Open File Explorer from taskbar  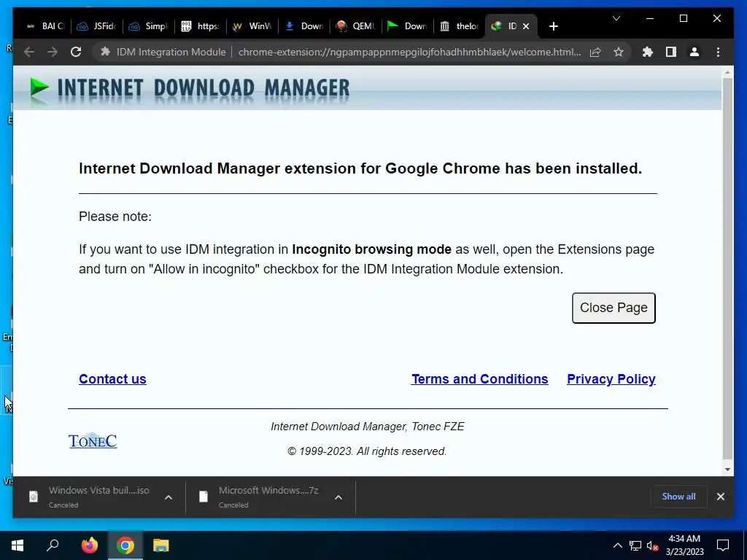point(161,545)
